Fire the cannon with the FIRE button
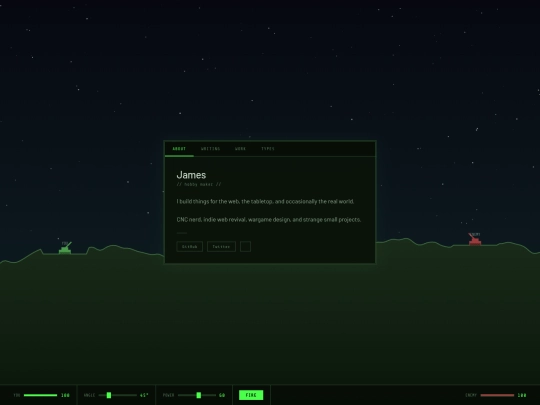The height and width of the screenshot is (405, 540). click(x=251, y=395)
